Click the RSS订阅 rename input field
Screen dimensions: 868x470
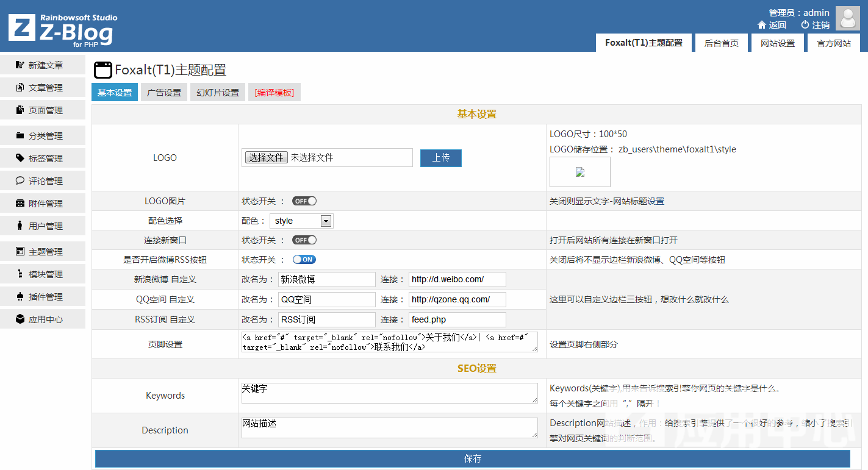tap(327, 319)
